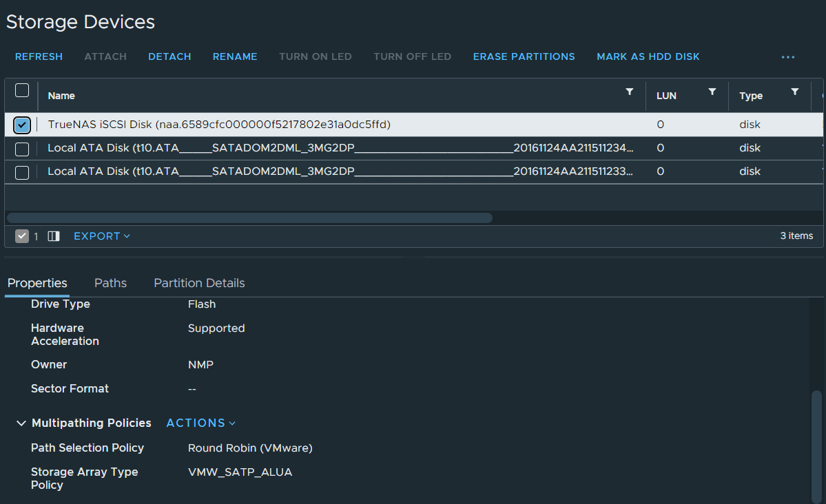Image resolution: width=826 pixels, height=504 pixels.
Task: Open the Multipathing Policies Actions dropdown
Action: 200,423
